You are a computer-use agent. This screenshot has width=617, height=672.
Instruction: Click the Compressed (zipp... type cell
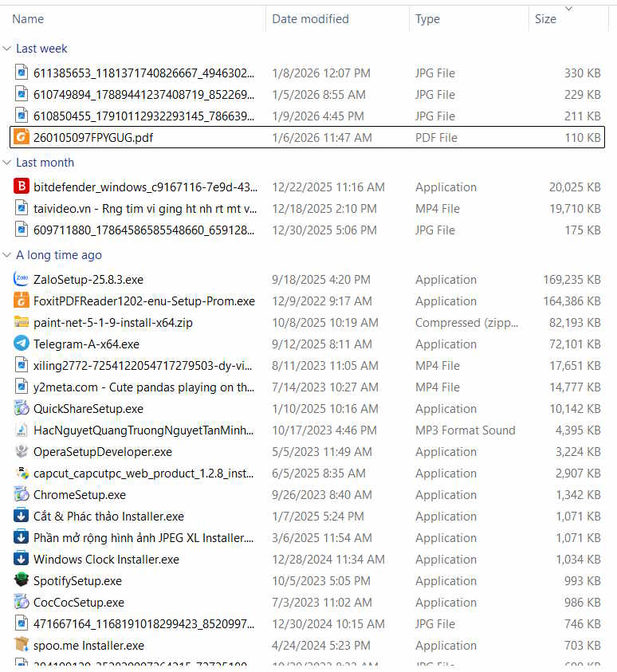[466, 322]
